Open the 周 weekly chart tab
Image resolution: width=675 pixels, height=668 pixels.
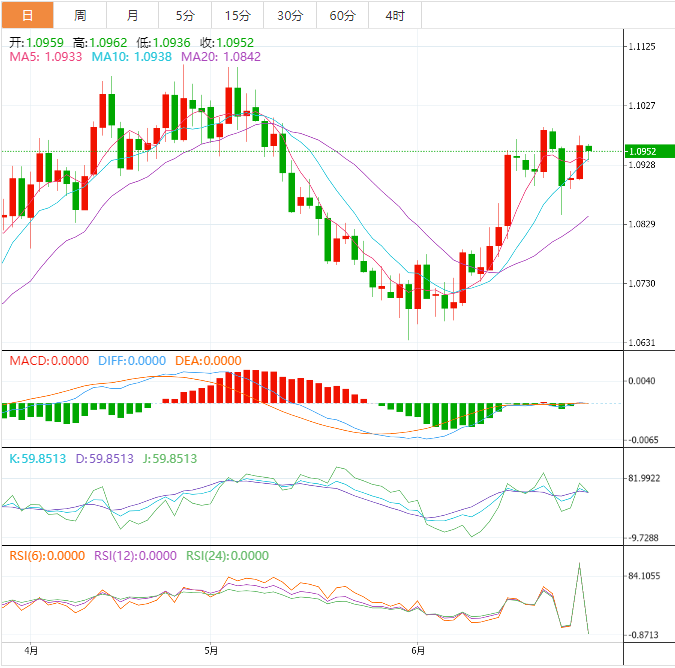click(80, 15)
